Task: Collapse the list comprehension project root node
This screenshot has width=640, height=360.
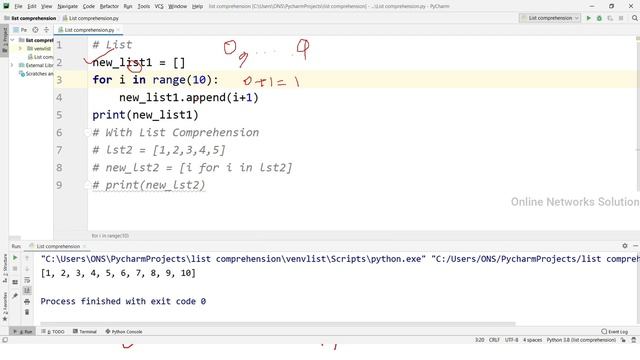Action: tap(13, 40)
